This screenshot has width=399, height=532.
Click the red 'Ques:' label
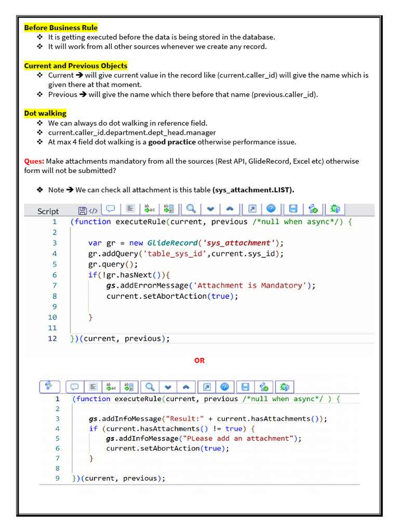34,161
